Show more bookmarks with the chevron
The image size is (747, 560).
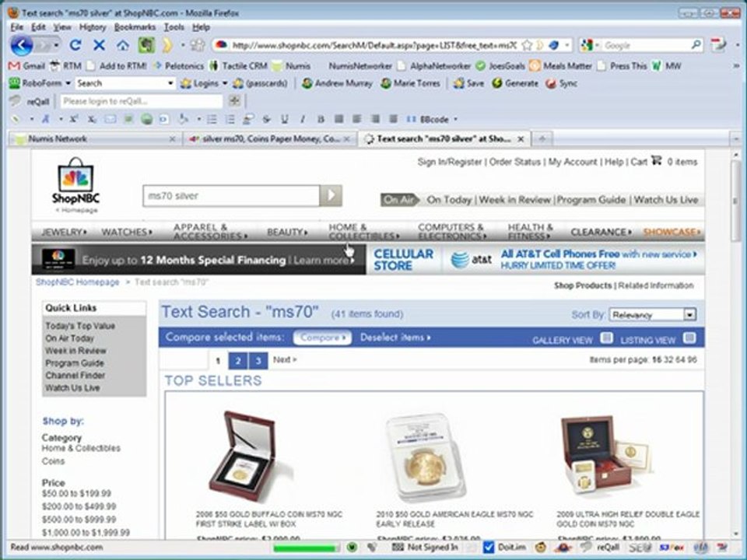pos(738,65)
